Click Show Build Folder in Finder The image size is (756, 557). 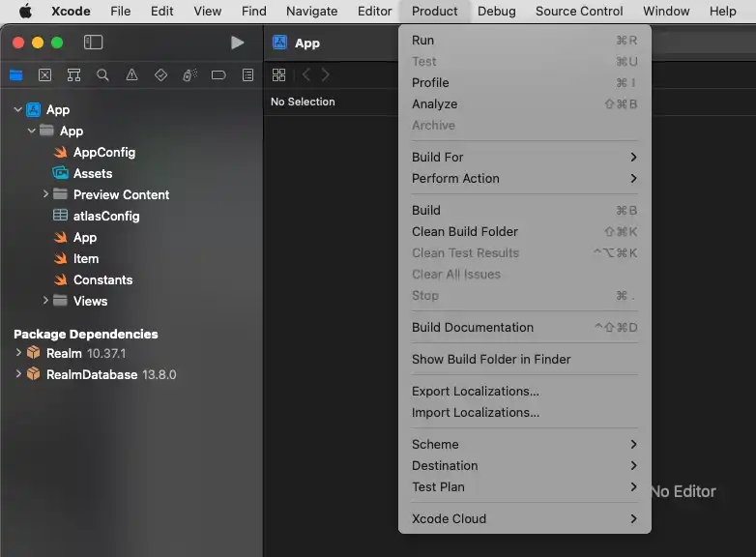pyautogui.click(x=491, y=360)
